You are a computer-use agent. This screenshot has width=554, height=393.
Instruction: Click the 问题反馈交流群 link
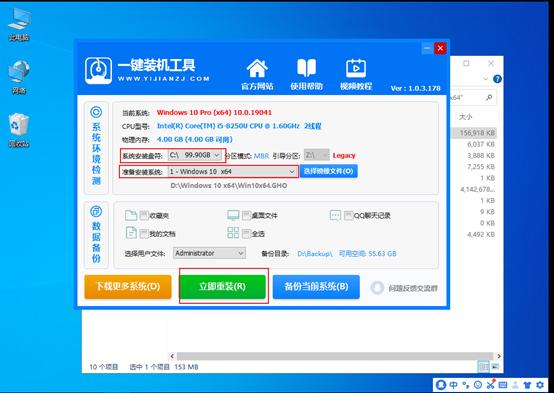pyautogui.click(x=413, y=288)
